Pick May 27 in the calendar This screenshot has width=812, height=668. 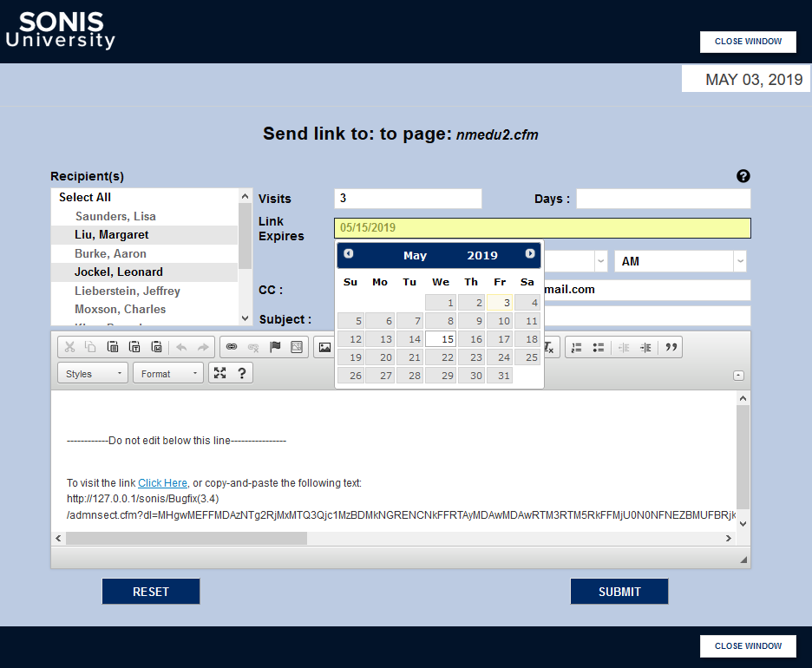click(x=380, y=376)
